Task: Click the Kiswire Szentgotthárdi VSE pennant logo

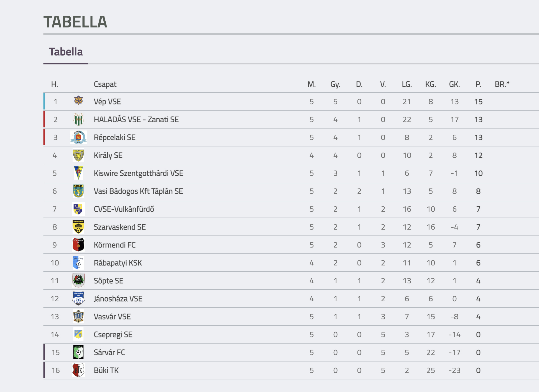Action: 78,173
